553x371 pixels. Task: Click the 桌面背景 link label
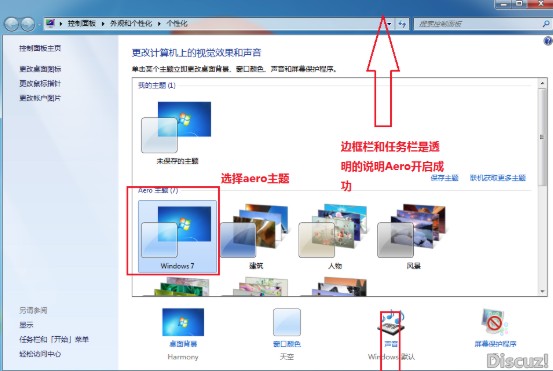[183, 344]
